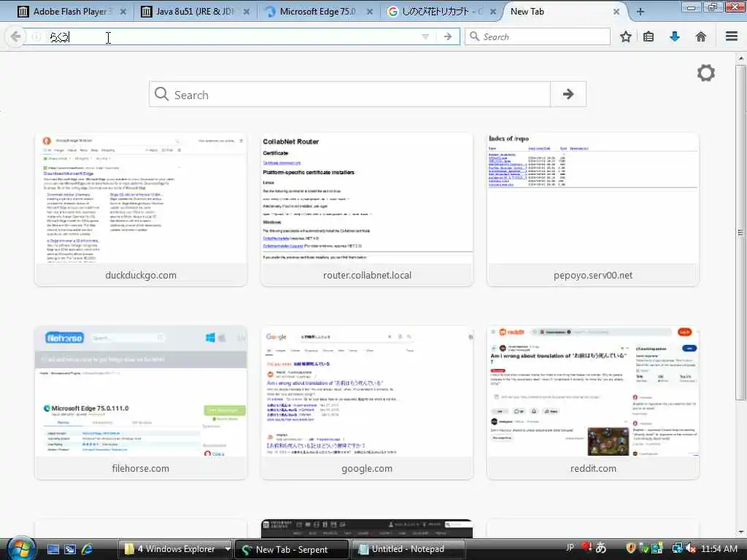
Task: Close the Java 8u51 tab
Action: tap(247, 12)
